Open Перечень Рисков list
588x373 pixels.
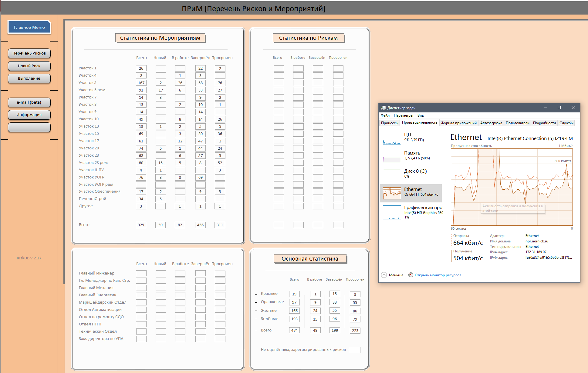29,53
